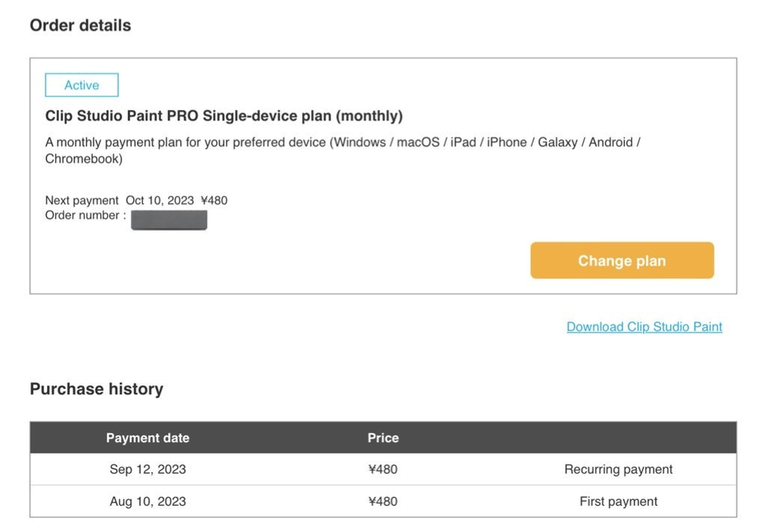Click the ¥480 price in Aug 10 row
Image resolution: width=766 pixels, height=532 pixels.
tap(383, 502)
